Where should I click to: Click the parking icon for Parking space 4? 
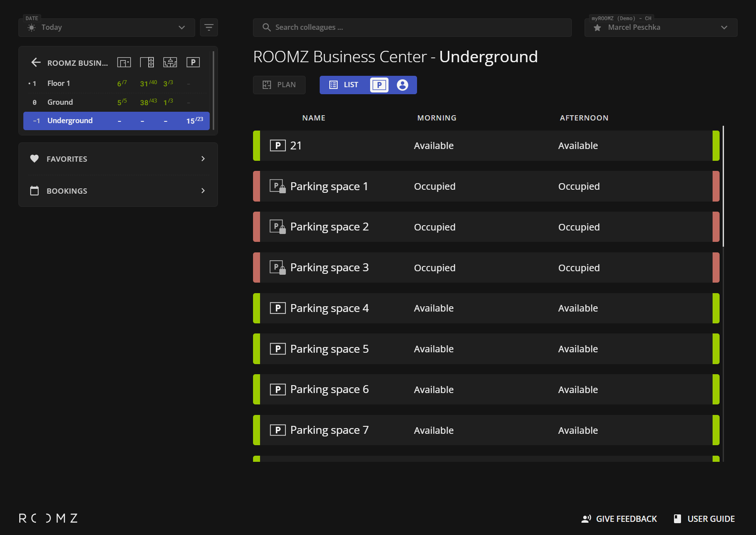tap(278, 308)
